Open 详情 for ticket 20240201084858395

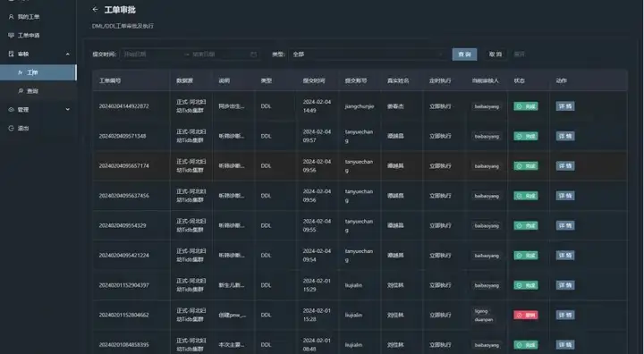tap(565, 344)
